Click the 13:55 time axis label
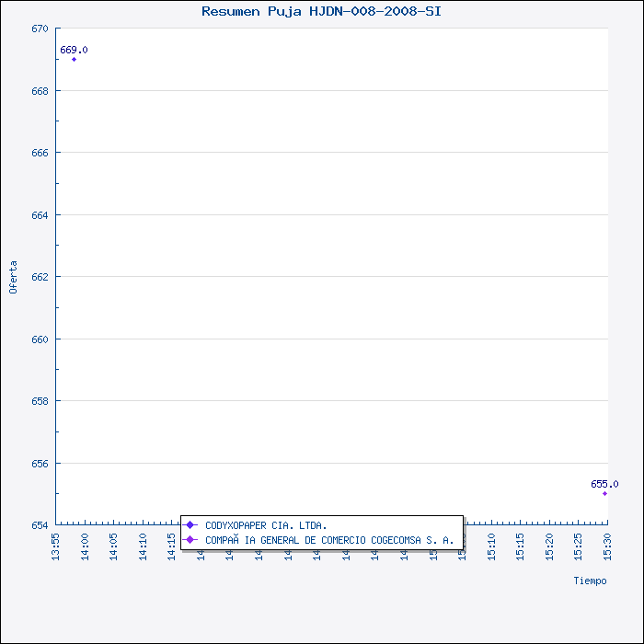 pos(56,545)
